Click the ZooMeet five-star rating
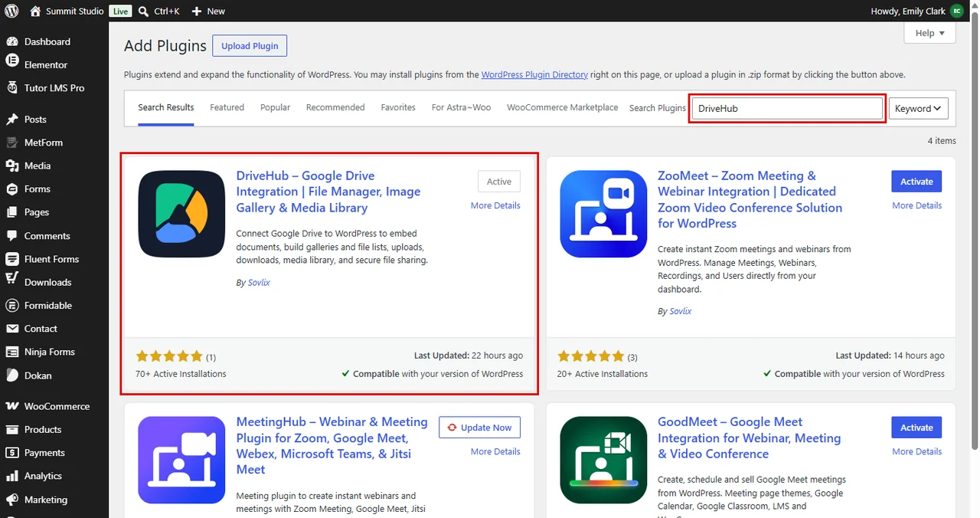Screen dimensions: 980x518 point(590,356)
